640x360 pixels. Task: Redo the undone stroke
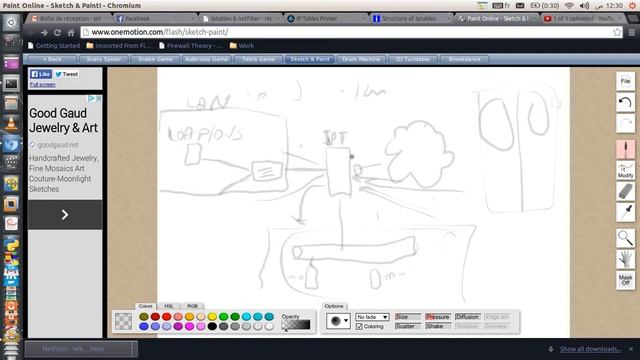pos(625,124)
